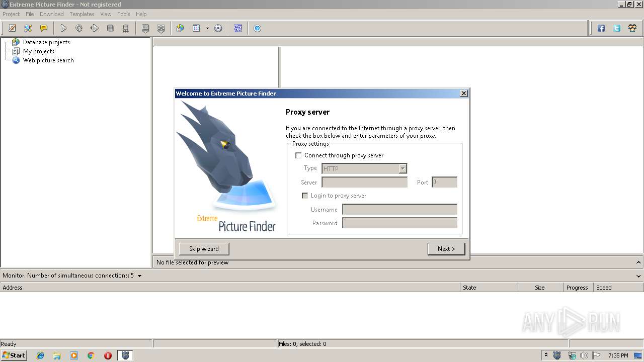Launch Internet Explorer from taskbar
This screenshot has width=644, height=362.
(x=40, y=355)
